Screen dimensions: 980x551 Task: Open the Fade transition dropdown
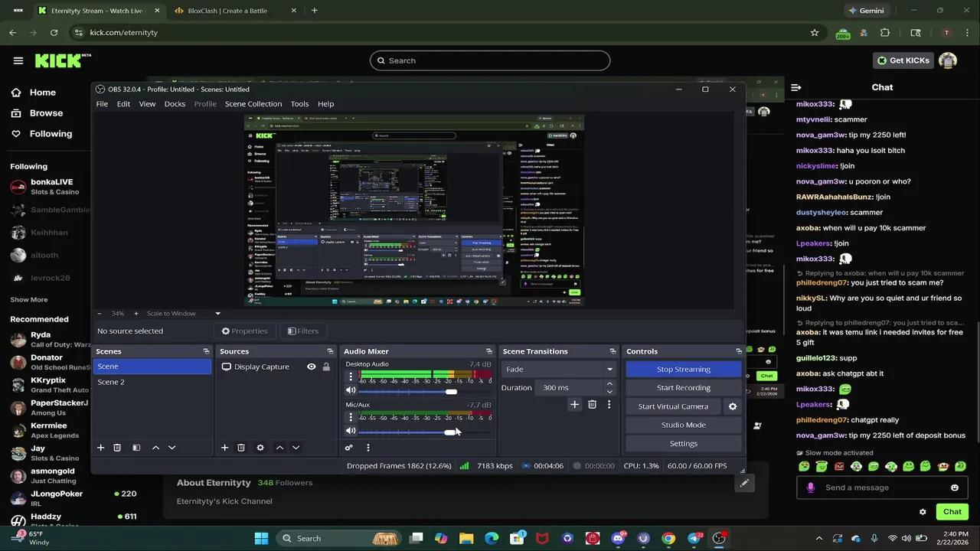559,369
